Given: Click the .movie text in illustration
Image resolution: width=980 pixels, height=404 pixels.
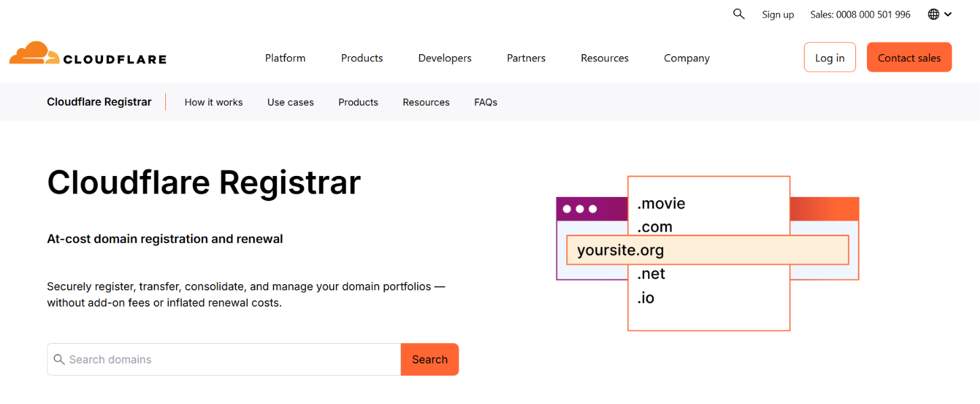Looking at the screenshot, I should coord(661,203).
